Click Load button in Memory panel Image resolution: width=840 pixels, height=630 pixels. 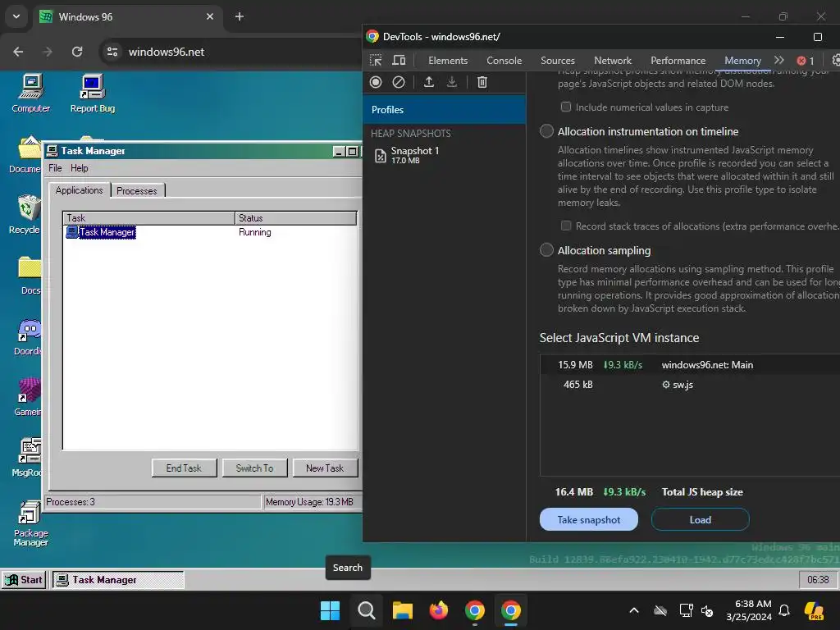701,519
